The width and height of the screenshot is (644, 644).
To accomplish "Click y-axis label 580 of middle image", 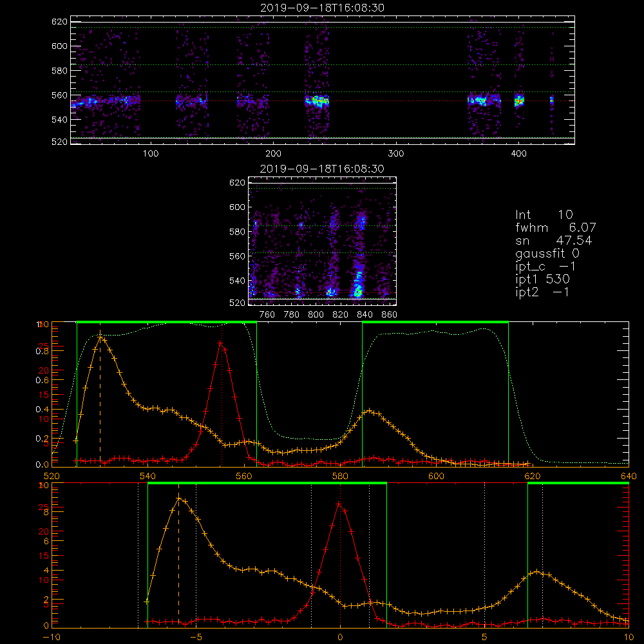I will [x=237, y=232].
